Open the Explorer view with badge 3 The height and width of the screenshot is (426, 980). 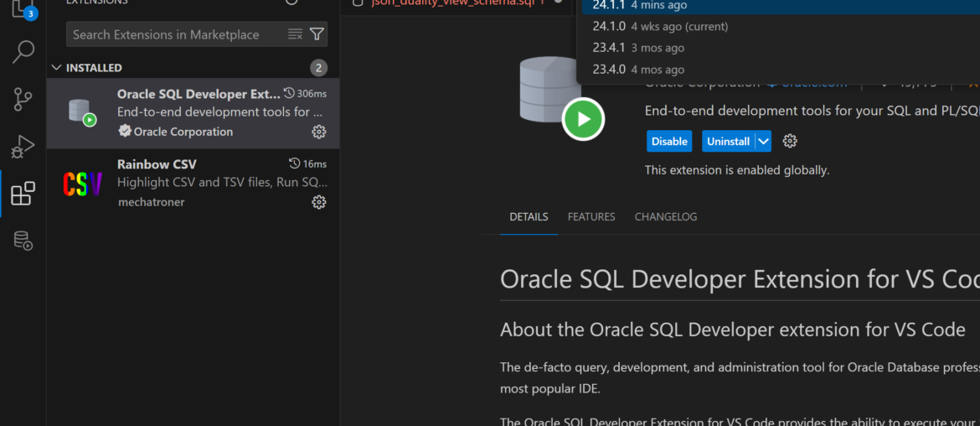pyautogui.click(x=23, y=8)
